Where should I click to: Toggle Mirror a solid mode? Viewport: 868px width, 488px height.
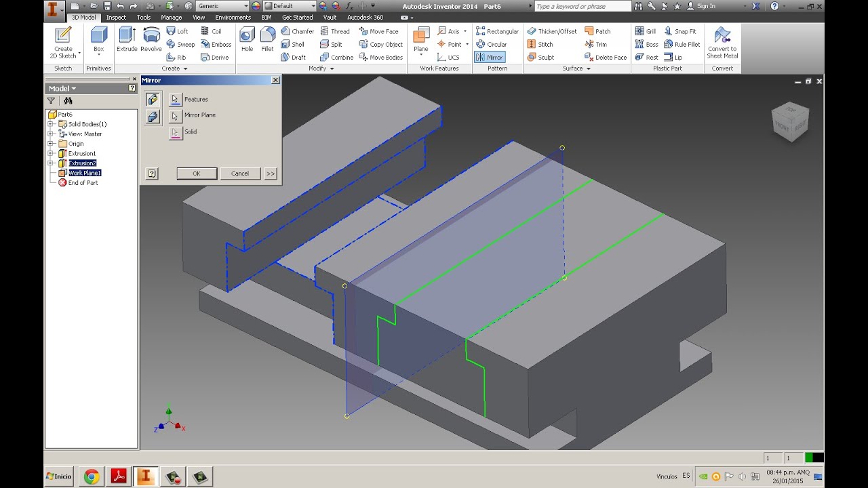[x=153, y=117]
